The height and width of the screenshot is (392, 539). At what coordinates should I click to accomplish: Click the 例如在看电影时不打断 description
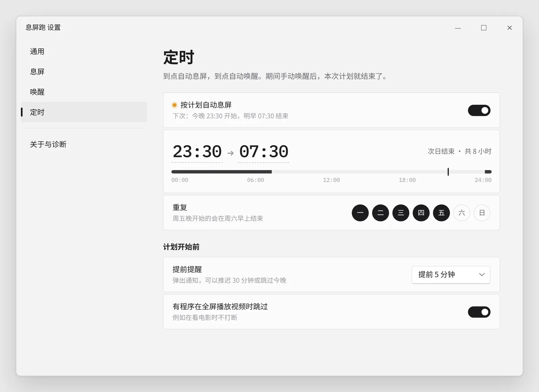[205, 318]
